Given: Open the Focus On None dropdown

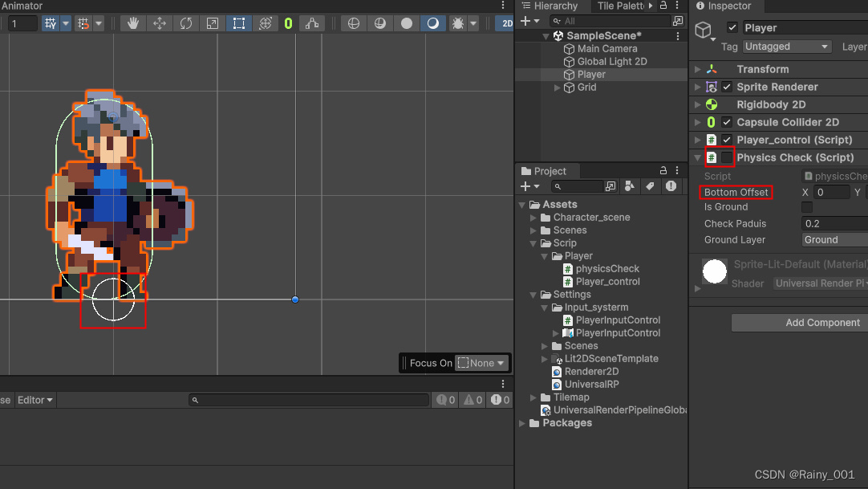Looking at the screenshot, I should click(x=481, y=363).
